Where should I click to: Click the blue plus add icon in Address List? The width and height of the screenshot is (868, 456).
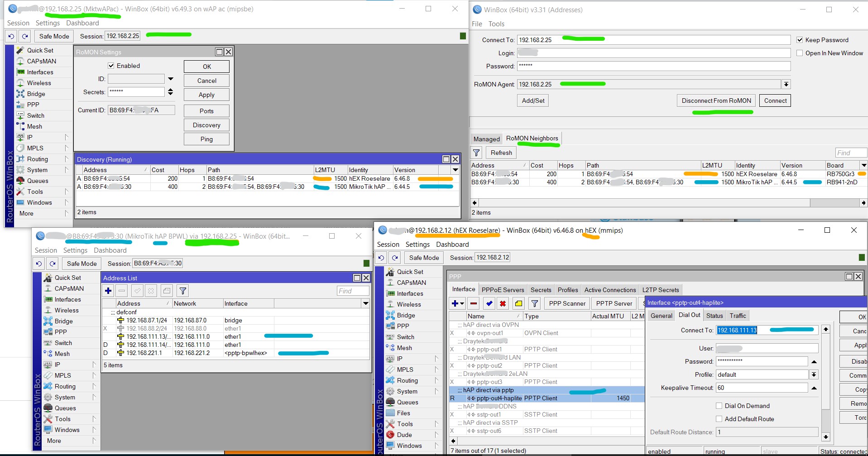(x=108, y=291)
